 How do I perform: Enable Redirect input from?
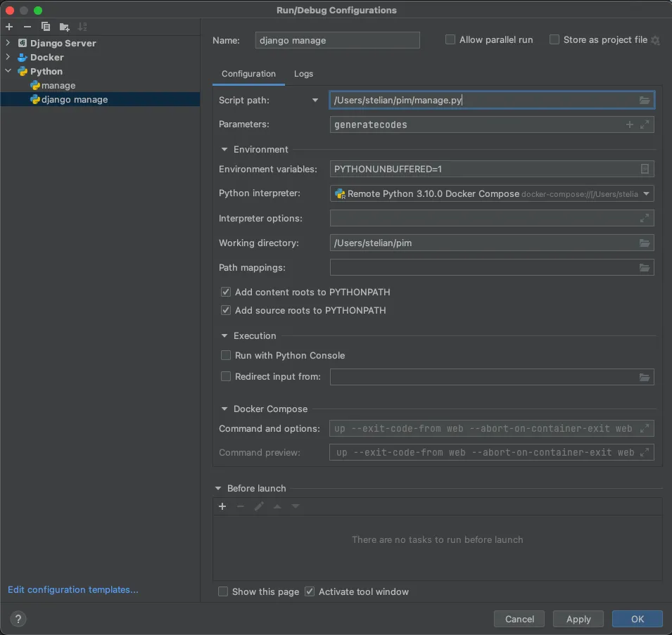tap(225, 376)
